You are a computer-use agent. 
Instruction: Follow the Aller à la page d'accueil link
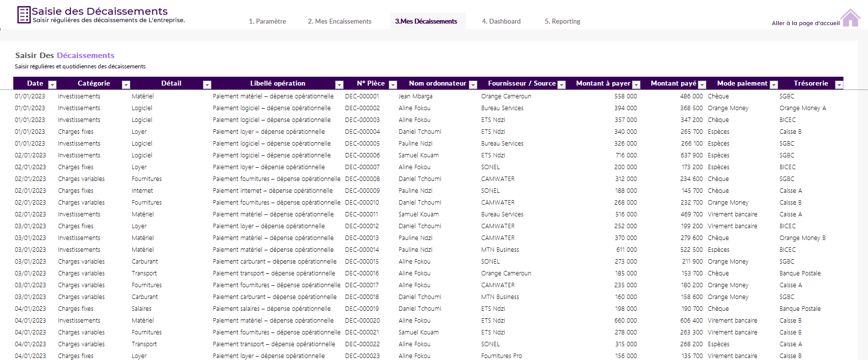coord(806,23)
